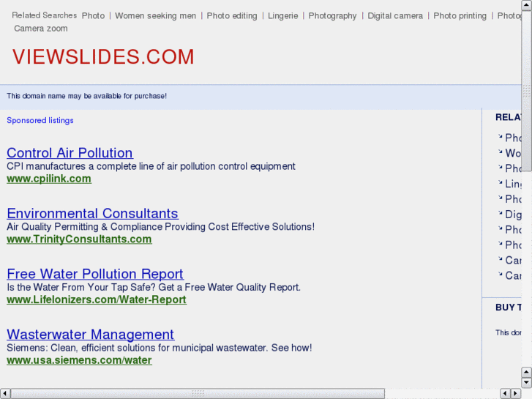532x399 pixels.
Task: Click the CPI manufactures description text
Action: point(151,166)
